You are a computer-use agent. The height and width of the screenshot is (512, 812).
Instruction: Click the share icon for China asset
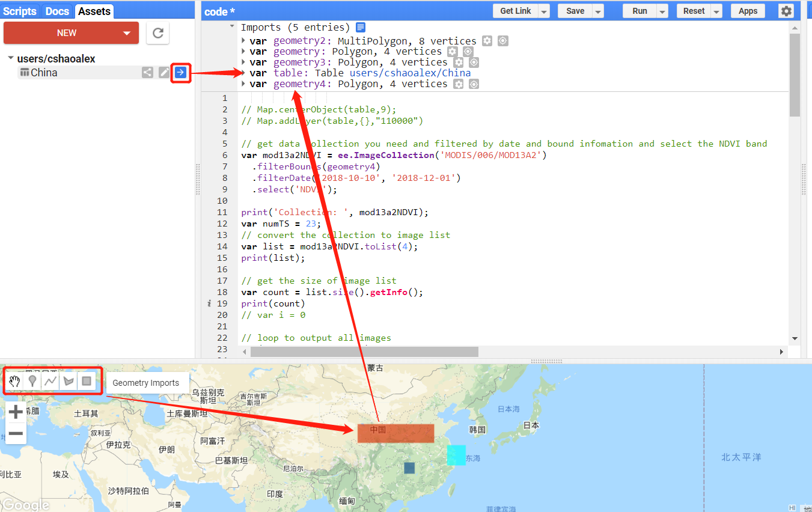coord(148,72)
